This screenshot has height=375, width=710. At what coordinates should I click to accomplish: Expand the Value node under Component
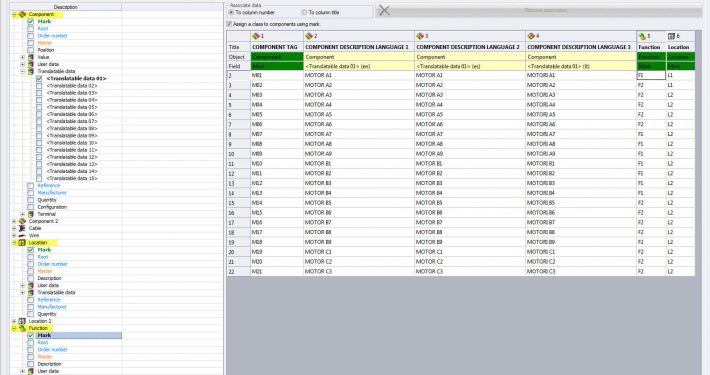coord(23,57)
